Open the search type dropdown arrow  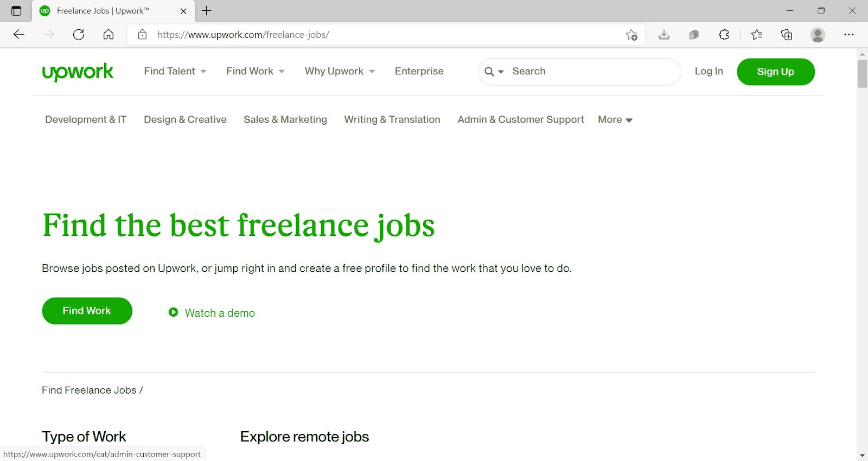click(x=501, y=72)
